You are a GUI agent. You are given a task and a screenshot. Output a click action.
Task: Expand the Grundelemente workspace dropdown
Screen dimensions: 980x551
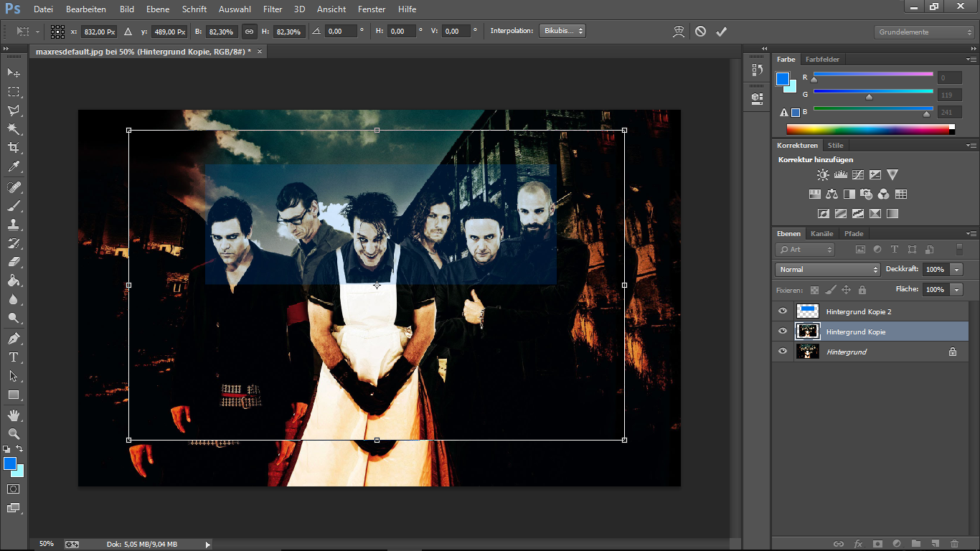924,32
